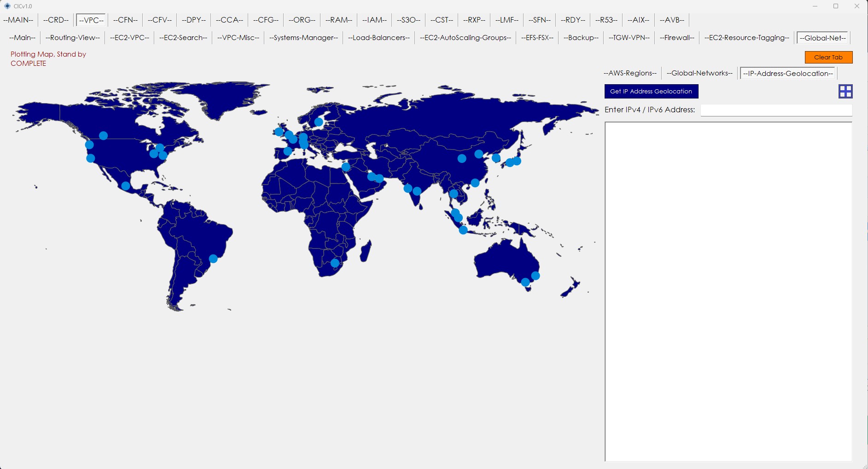Select the --TGW-VPN-- sub-tab
The width and height of the screenshot is (868, 469).
[629, 38]
